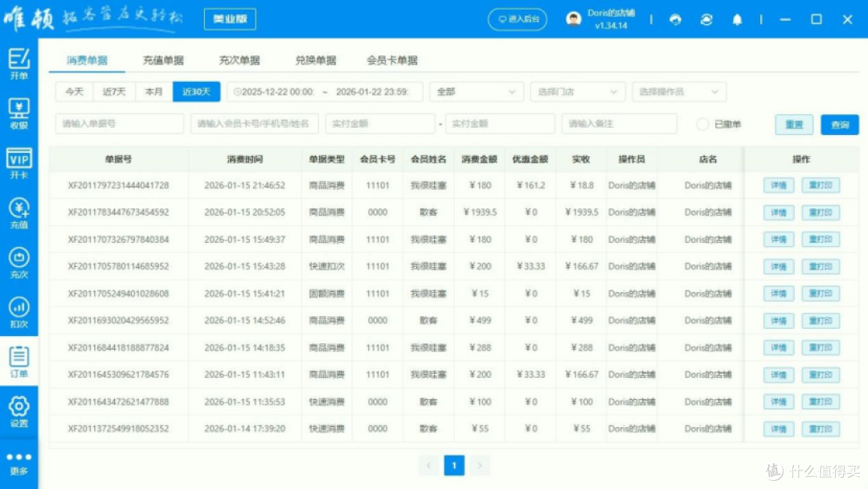Click the start date 2025-12-22 field
Viewport: 868px width, 489px height.
coord(278,92)
